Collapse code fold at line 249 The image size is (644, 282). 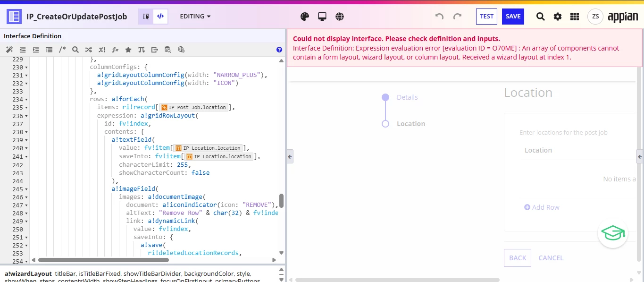(26, 222)
